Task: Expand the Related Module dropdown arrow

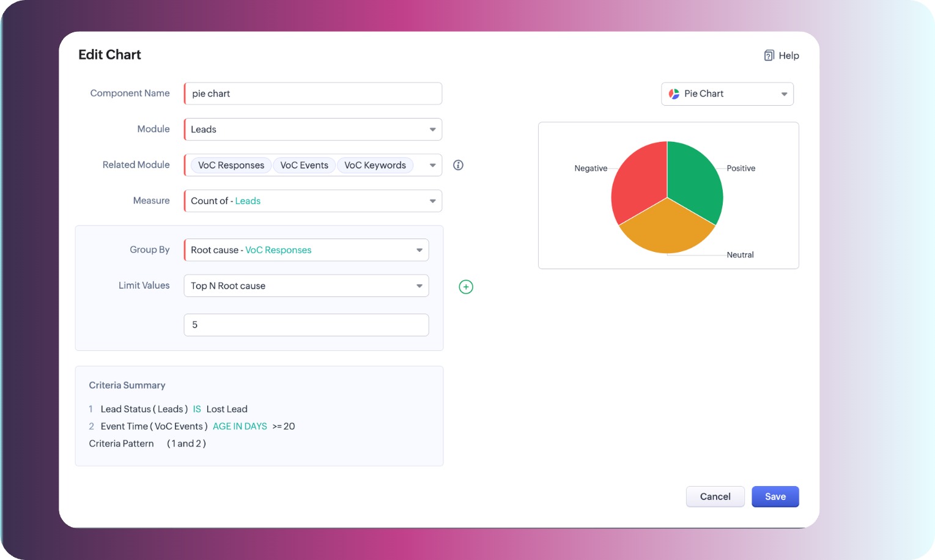Action: (x=432, y=165)
